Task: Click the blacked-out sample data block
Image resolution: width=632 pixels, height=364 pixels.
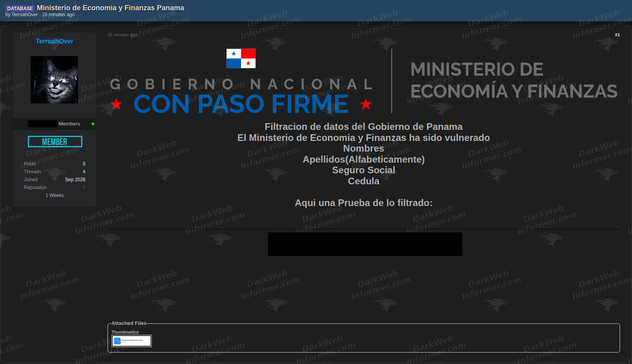Action: point(365,244)
